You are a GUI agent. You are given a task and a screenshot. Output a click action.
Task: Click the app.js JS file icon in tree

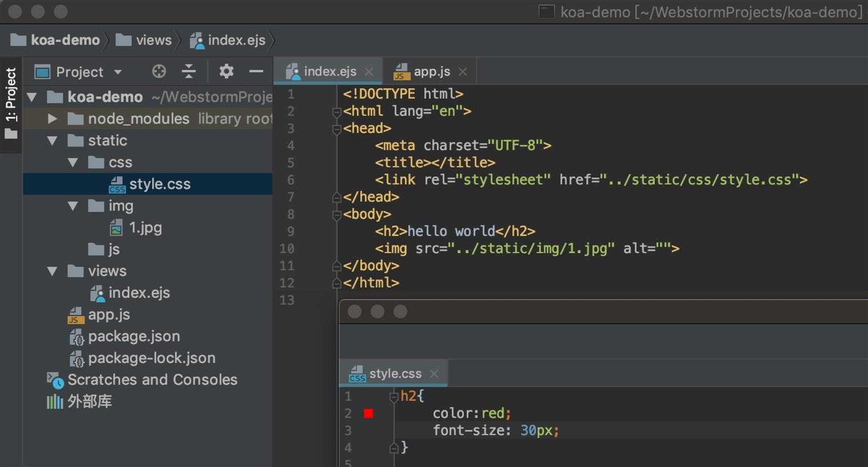(x=76, y=315)
